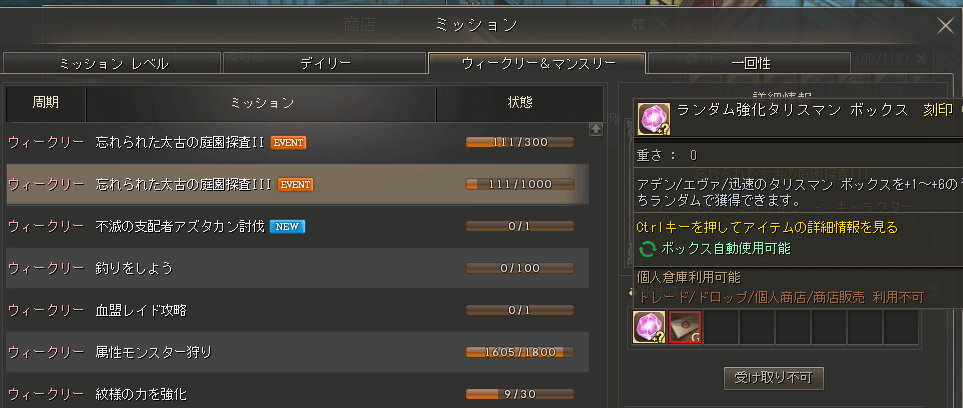Click the red-bordered letter reward icon
The height and width of the screenshot is (408, 963).
(685, 327)
